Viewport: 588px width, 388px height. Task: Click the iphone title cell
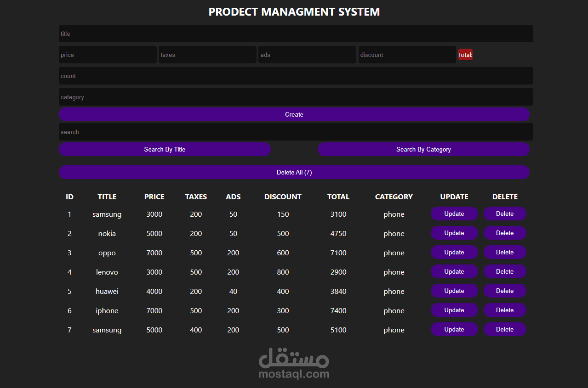(x=107, y=310)
